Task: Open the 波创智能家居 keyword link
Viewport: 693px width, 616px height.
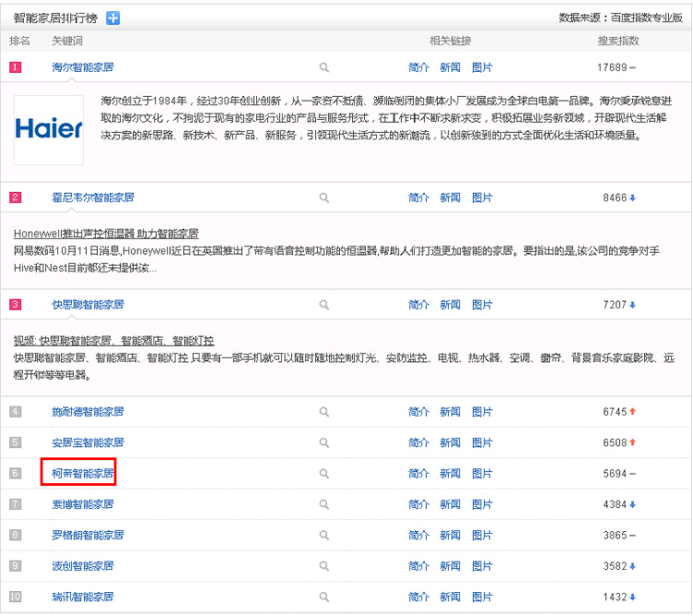Action: click(82, 565)
